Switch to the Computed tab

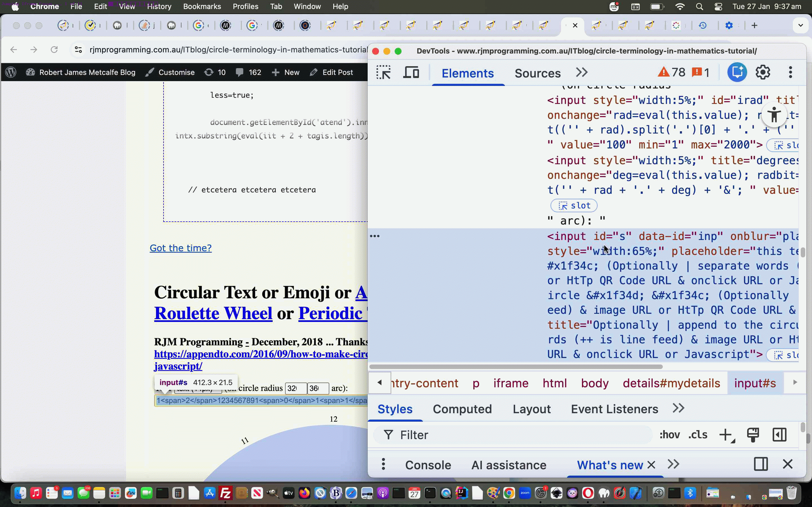[x=462, y=409]
